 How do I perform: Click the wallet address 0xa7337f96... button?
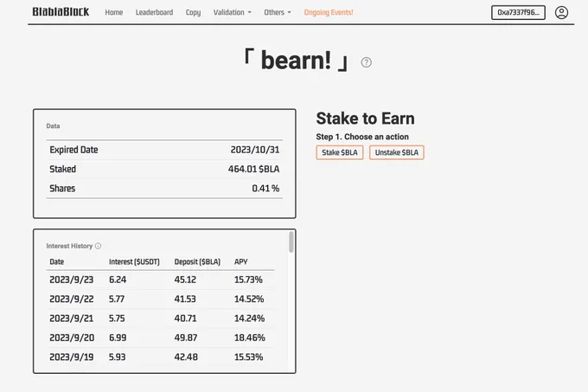(518, 12)
